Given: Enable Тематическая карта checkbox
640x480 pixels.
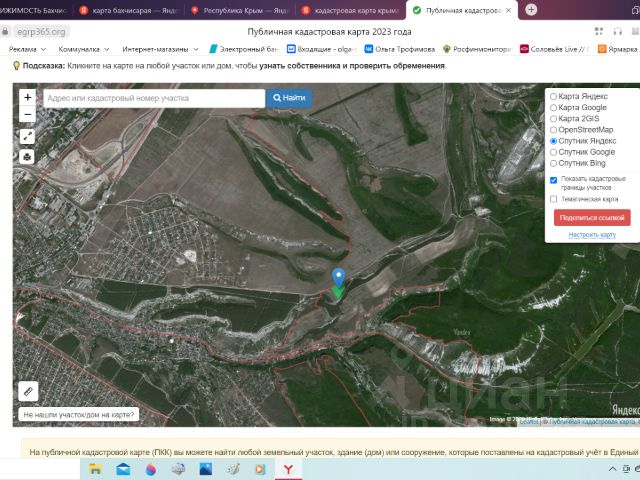Looking at the screenshot, I should tap(554, 199).
